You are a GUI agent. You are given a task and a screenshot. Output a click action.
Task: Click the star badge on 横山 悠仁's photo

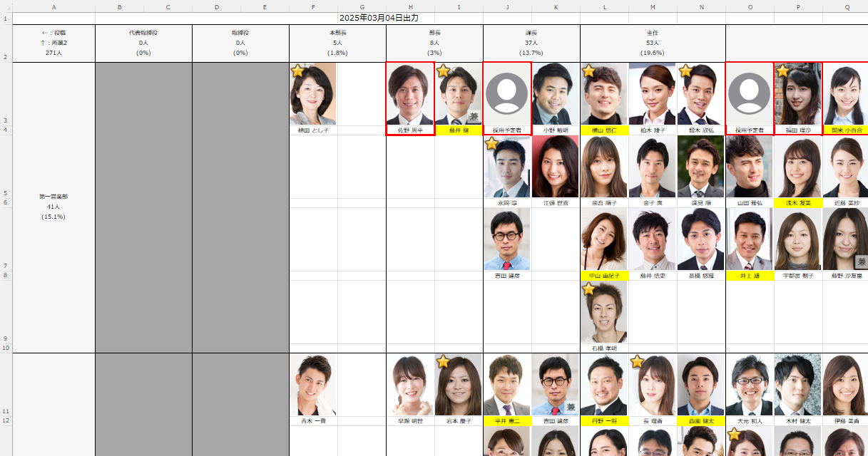(588, 71)
